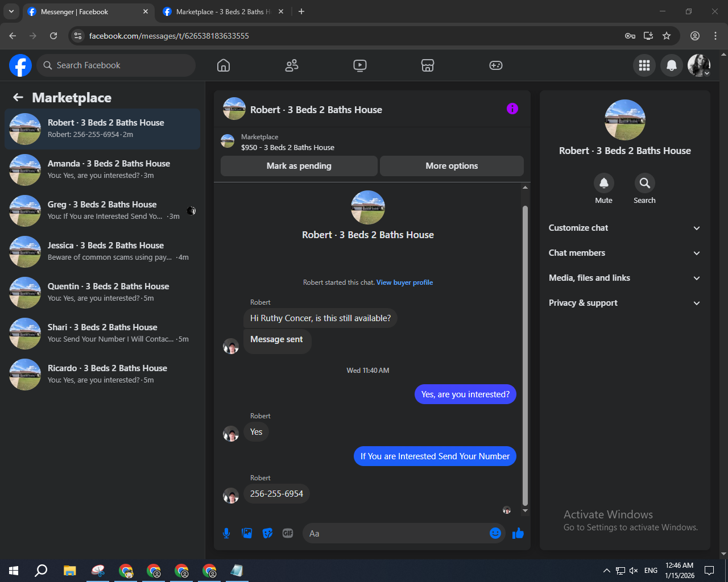728x582 pixels.
Task: Switch to Messenger | Facebook tab
Action: click(x=88, y=11)
